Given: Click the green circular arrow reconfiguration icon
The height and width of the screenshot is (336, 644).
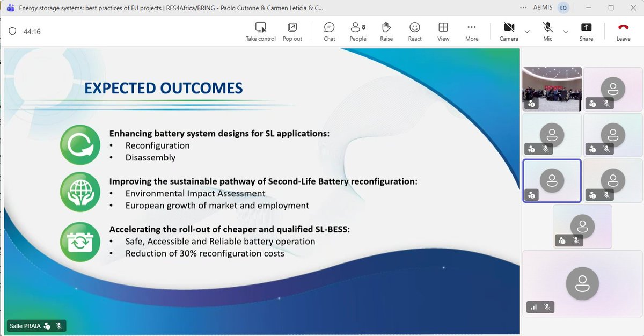Looking at the screenshot, I should click(80, 144).
